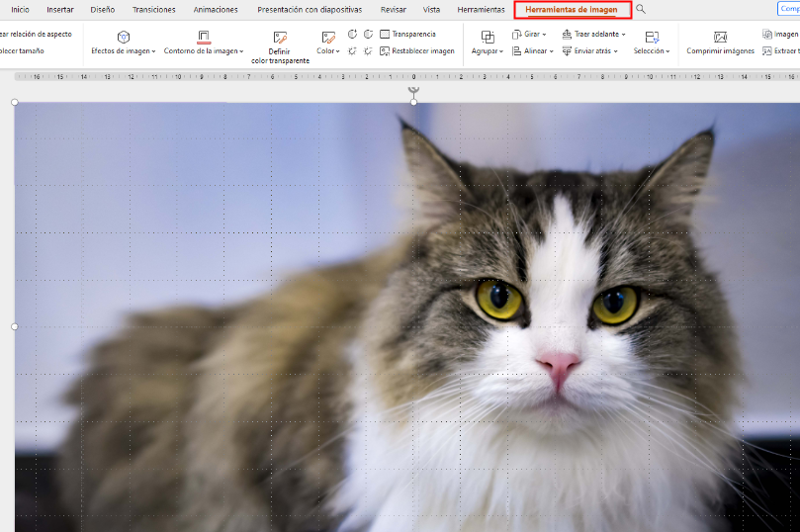Click Comprimir imágenes button
Screen dimensions: 800x532
pos(720,44)
